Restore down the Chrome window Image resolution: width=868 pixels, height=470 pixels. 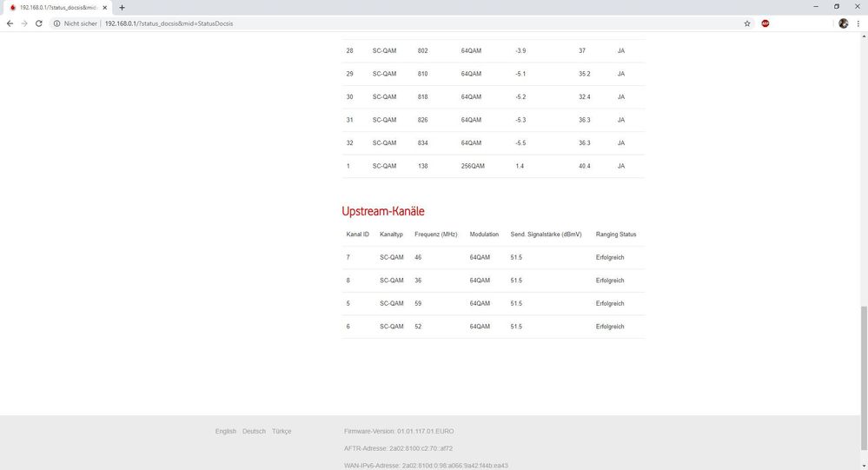pos(837,7)
